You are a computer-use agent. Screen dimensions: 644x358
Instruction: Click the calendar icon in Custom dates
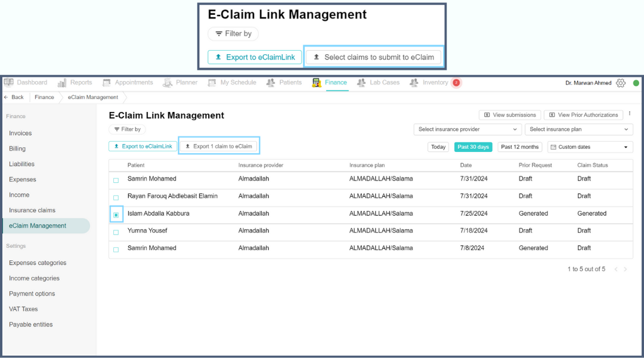(x=553, y=147)
